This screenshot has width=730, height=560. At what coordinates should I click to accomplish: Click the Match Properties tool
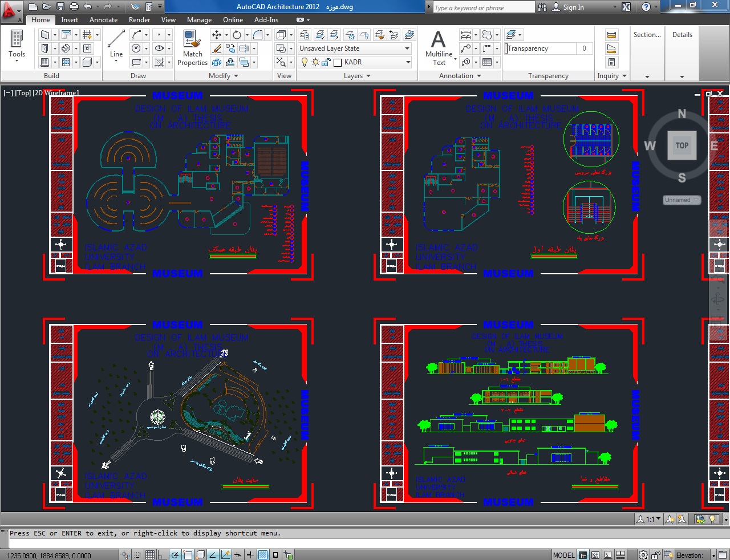point(192,48)
